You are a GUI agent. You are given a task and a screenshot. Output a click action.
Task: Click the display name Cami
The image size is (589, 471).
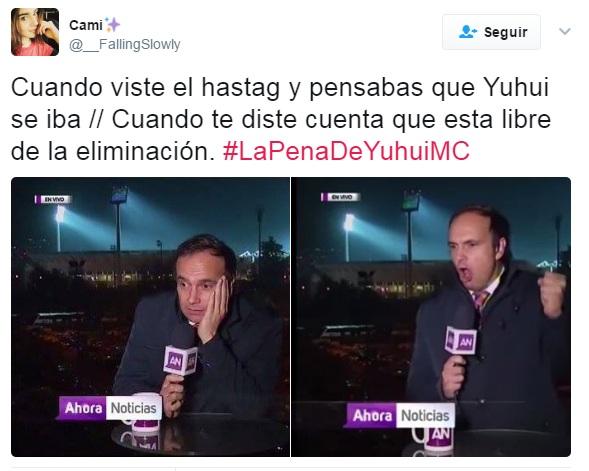point(86,26)
